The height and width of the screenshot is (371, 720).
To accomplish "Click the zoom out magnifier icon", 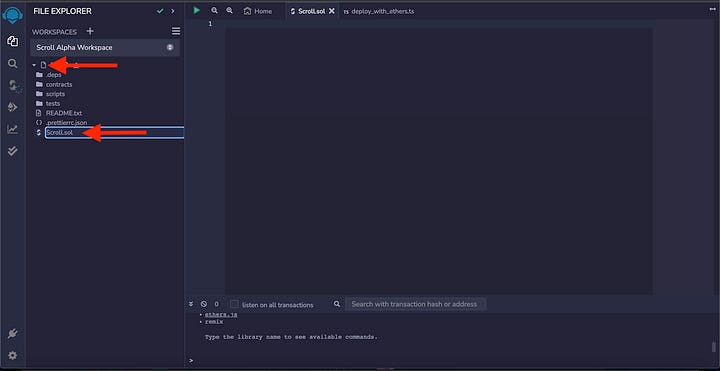I will click(x=214, y=10).
